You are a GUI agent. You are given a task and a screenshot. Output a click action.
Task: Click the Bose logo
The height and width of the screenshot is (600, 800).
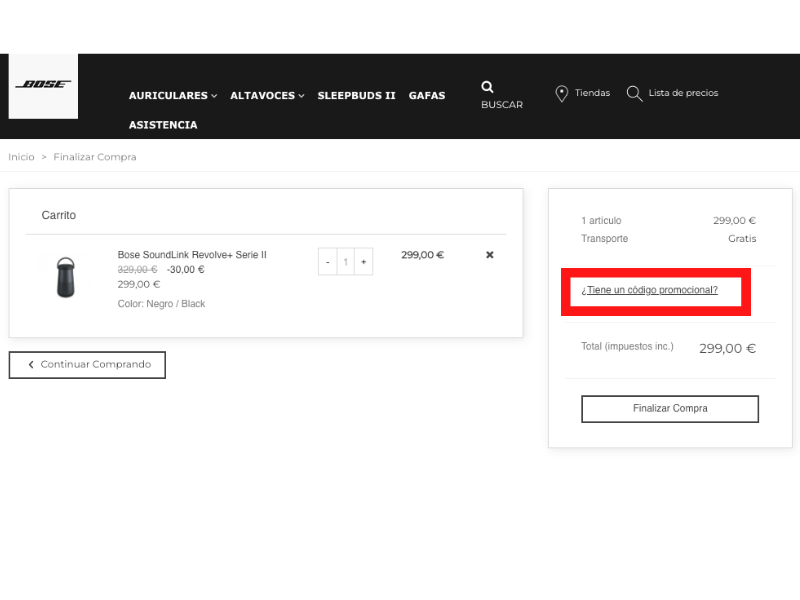coord(43,85)
